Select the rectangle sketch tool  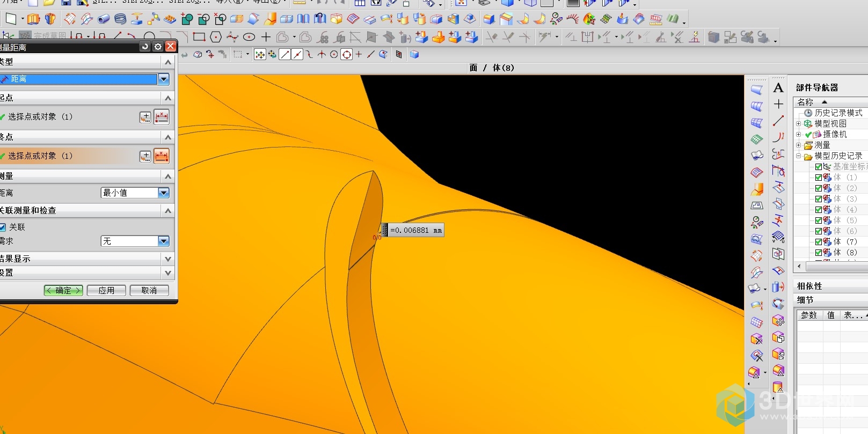tap(199, 37)
